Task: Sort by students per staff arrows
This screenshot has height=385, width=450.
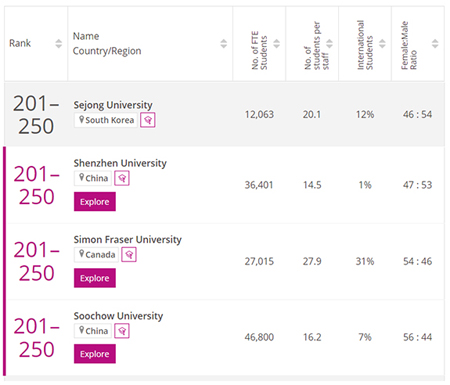Action: tap(329, 44)
